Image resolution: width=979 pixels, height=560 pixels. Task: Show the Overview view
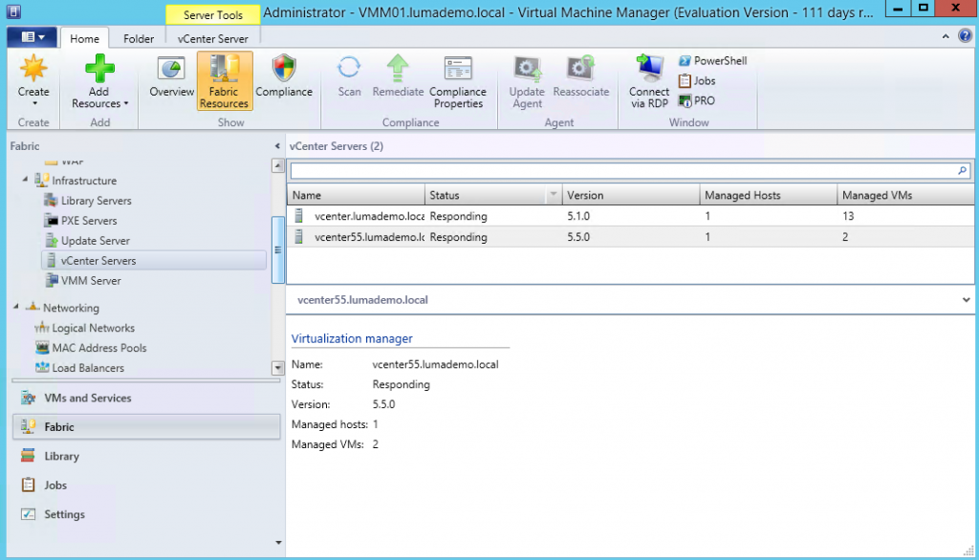171,76
